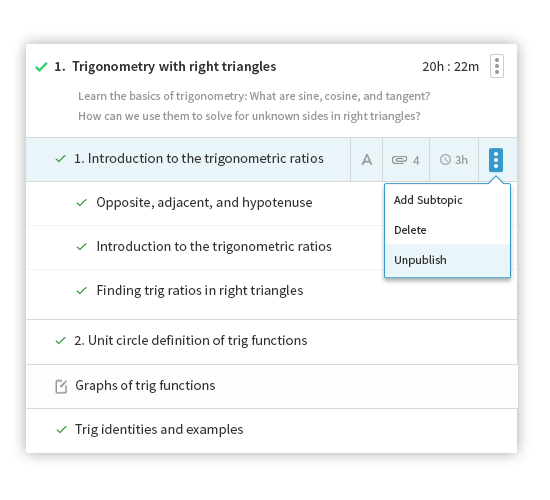Click the blue kebab menu icon on Introduction row

coord(496,160)
